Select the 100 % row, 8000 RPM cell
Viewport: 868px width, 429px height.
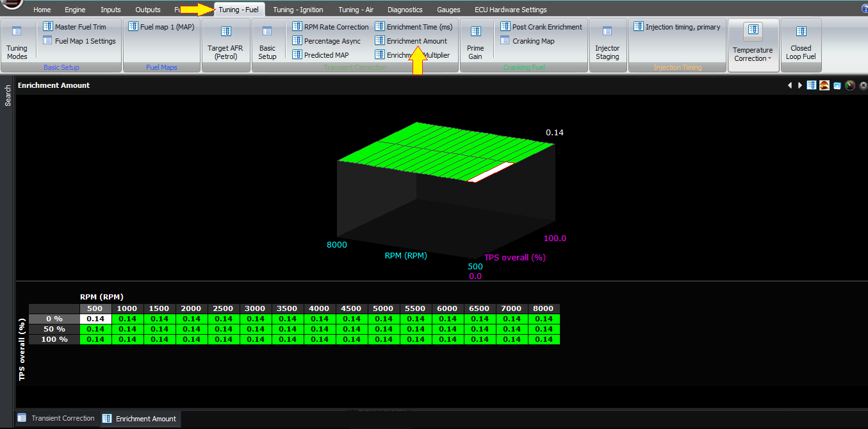pyautogui.click(x=544, y=339)
